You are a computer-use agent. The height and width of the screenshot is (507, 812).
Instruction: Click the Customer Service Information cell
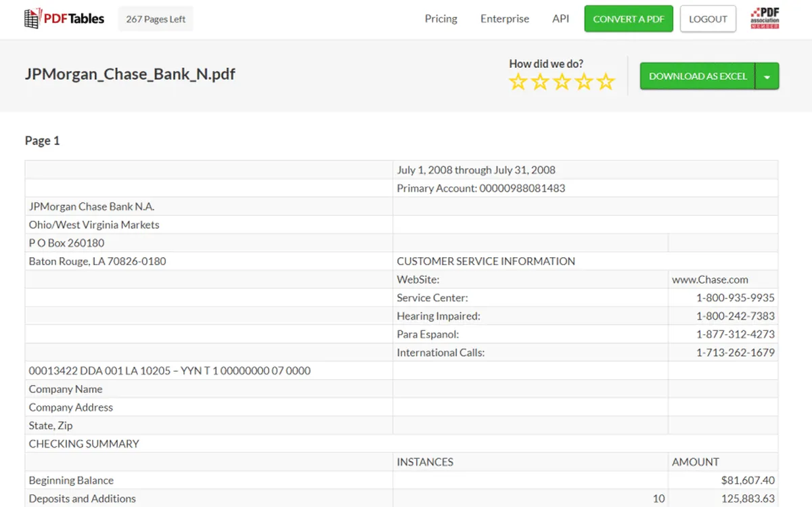585,261
